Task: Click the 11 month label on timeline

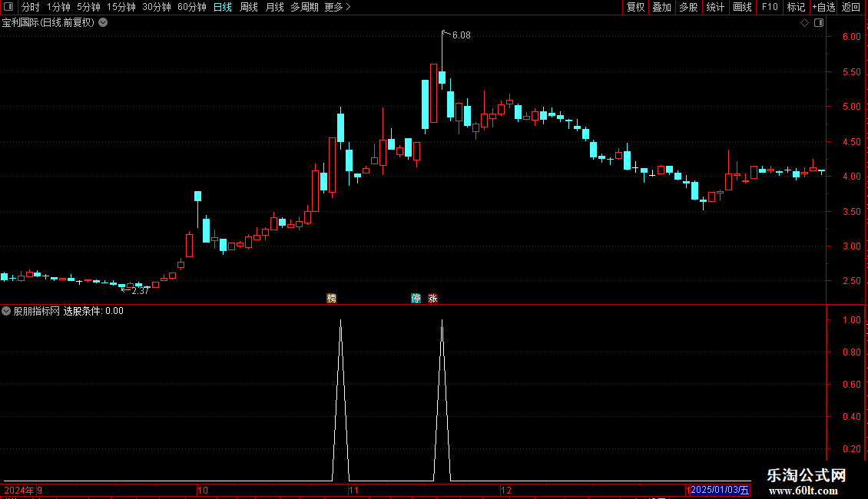Action: point(354,490)
